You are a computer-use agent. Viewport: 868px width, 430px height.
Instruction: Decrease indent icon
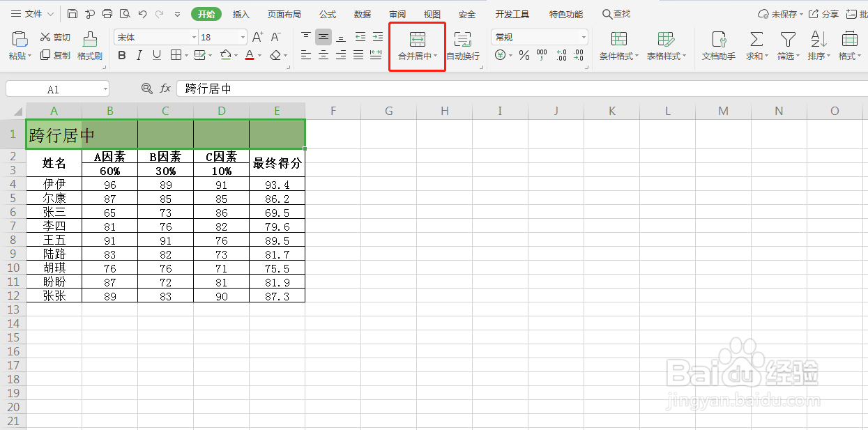coord(360,37)
